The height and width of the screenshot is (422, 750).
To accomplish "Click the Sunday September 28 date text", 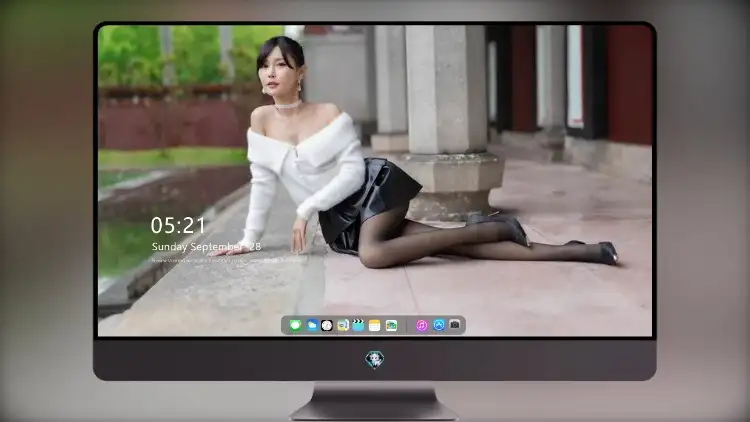I will tap(206, 246).
